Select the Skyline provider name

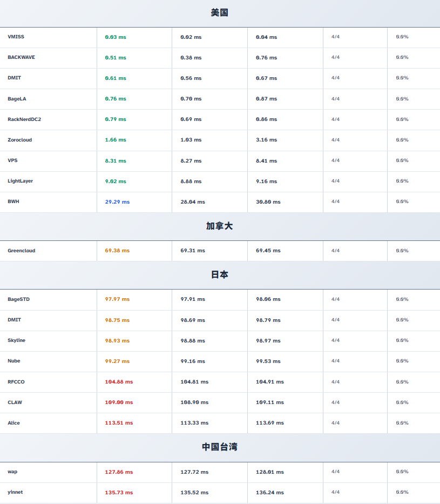[x=16, y=340]
